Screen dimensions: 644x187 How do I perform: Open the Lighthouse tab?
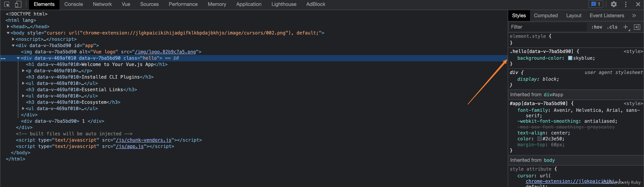point(284,4)
